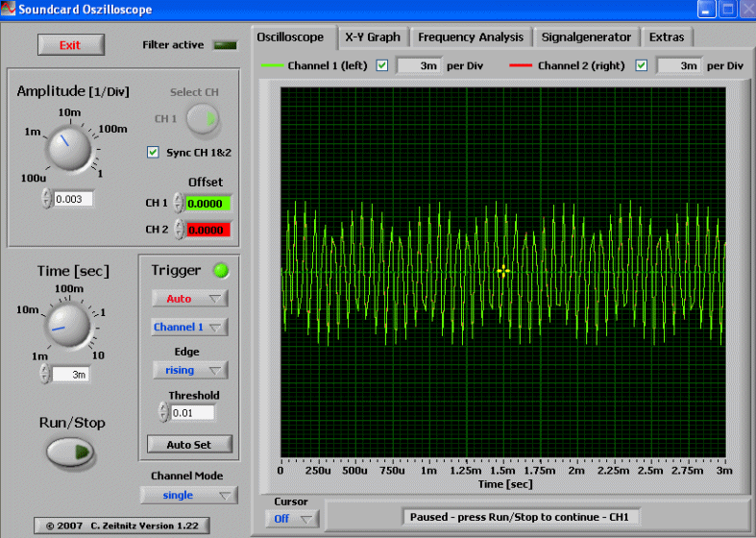Open the Cursor Off dropdown
Screen dimensions: 756x538
292,519
